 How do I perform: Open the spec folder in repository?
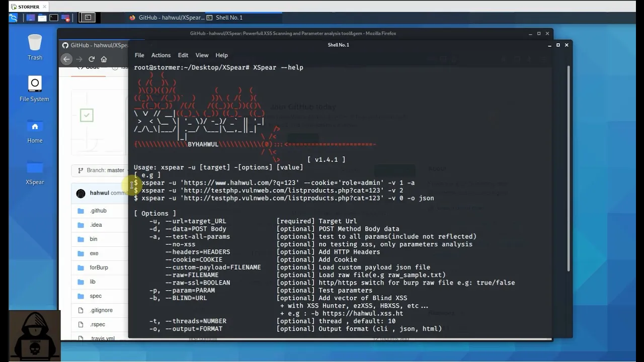tap(96, 296)
